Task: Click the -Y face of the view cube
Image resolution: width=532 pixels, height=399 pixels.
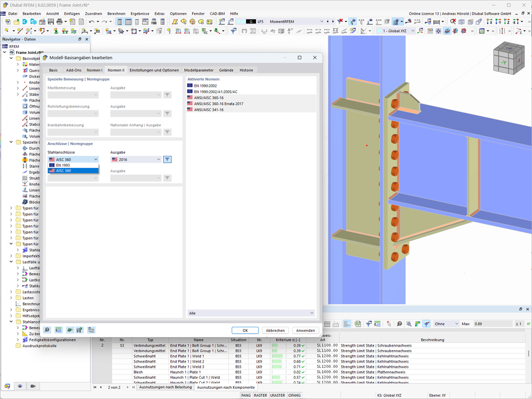Action: click(504, 62)
